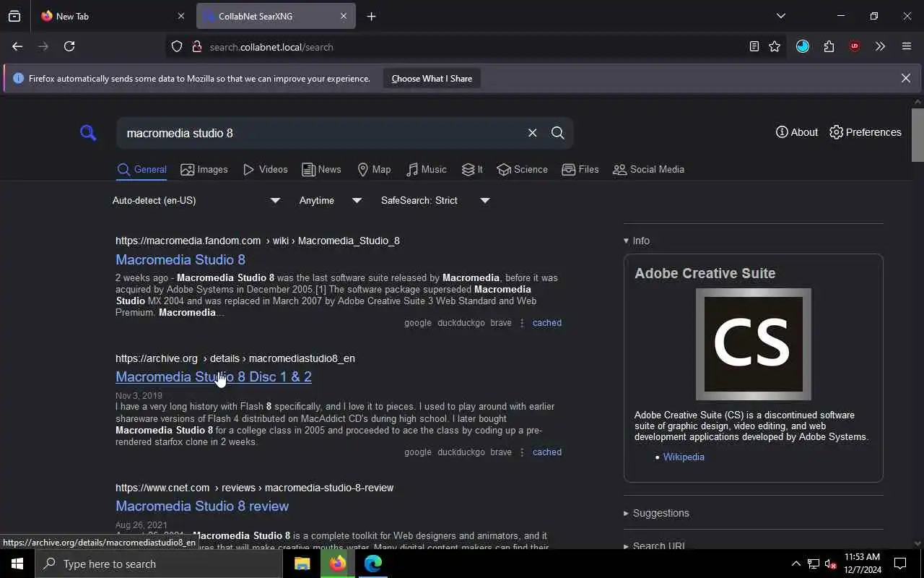
Task: Open the SafeSearch Strict dropdown
Action: (x=435, y=200)
